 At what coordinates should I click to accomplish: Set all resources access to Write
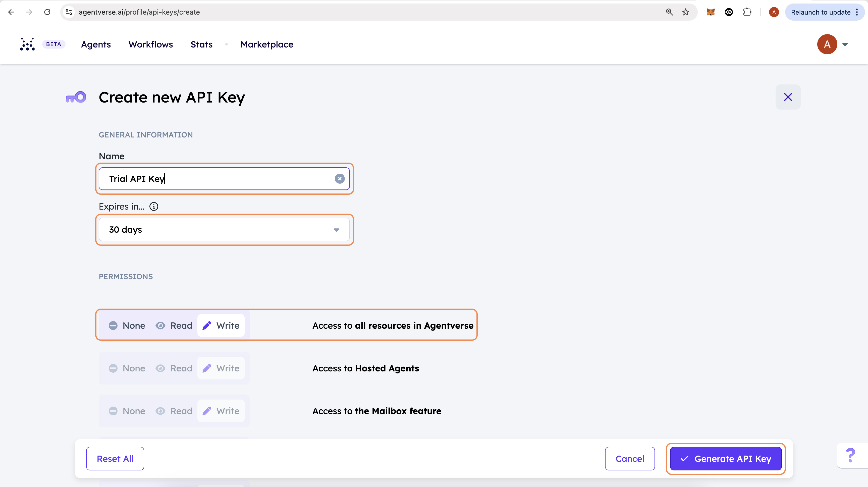[x=221, y=326]
